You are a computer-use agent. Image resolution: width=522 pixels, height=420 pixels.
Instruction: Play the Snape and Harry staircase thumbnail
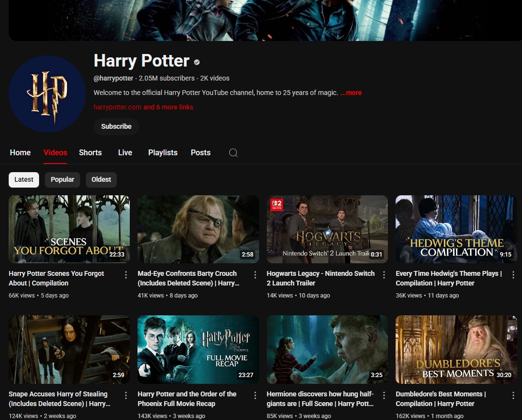click(69, 350)
